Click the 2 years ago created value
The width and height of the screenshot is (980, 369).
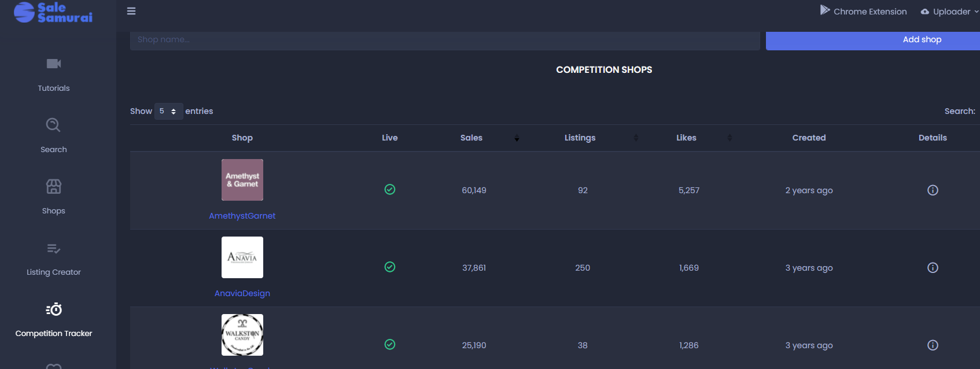click(x=809, y=190)
